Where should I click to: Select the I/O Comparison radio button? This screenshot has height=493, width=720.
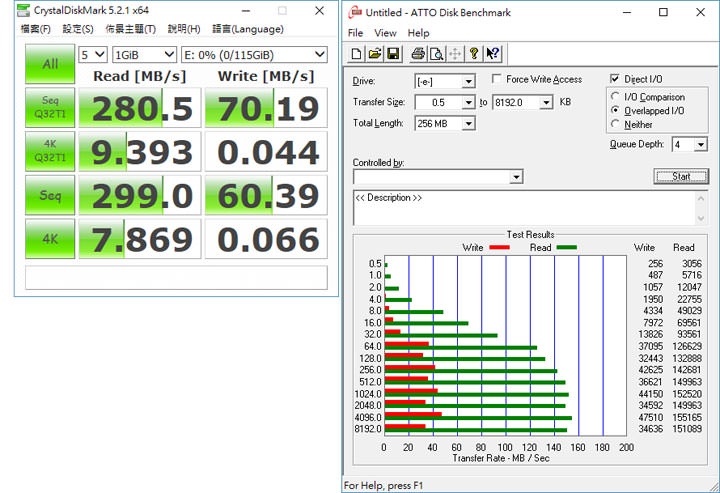[615, 97]
